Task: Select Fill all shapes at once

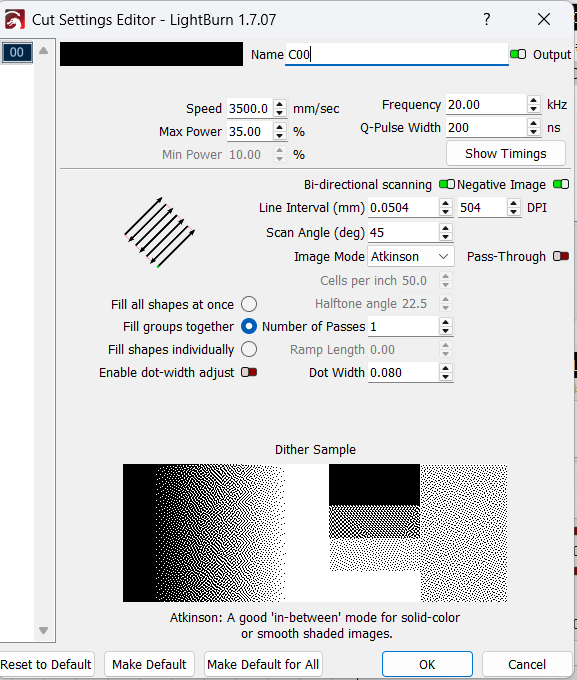Action: (249, 304)
